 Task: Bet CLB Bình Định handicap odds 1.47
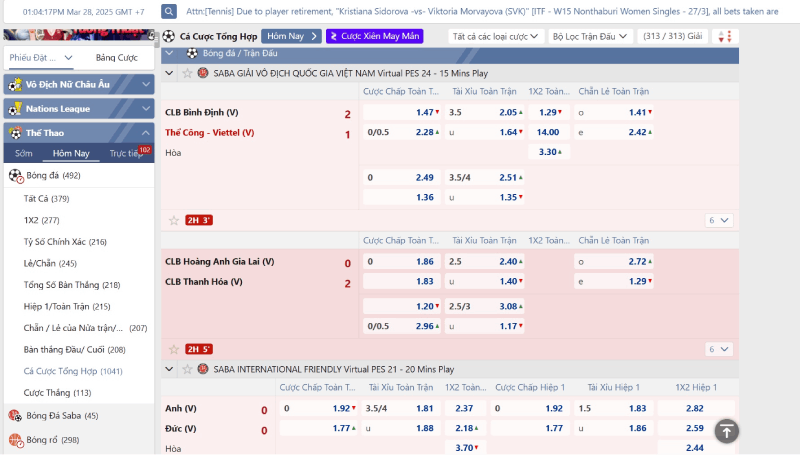[402, 112]
